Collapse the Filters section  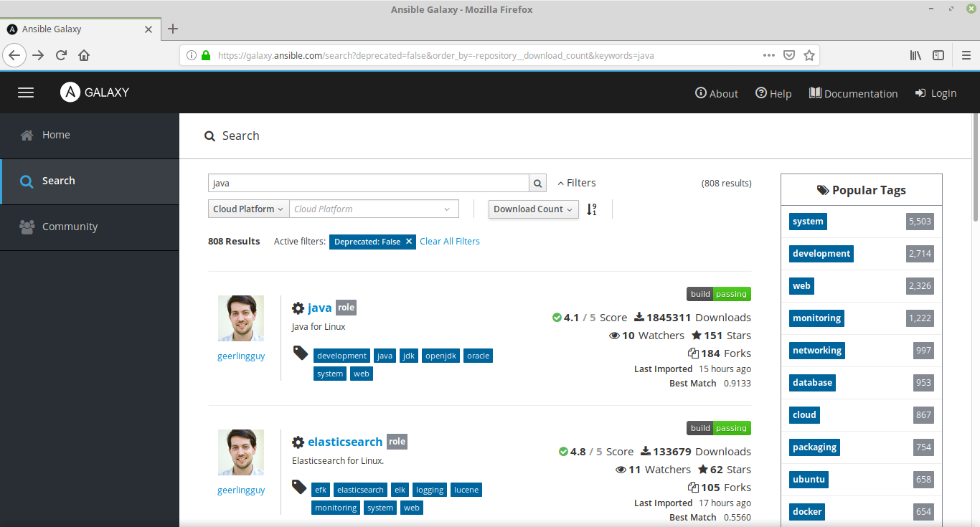click(x=577, y=183)
